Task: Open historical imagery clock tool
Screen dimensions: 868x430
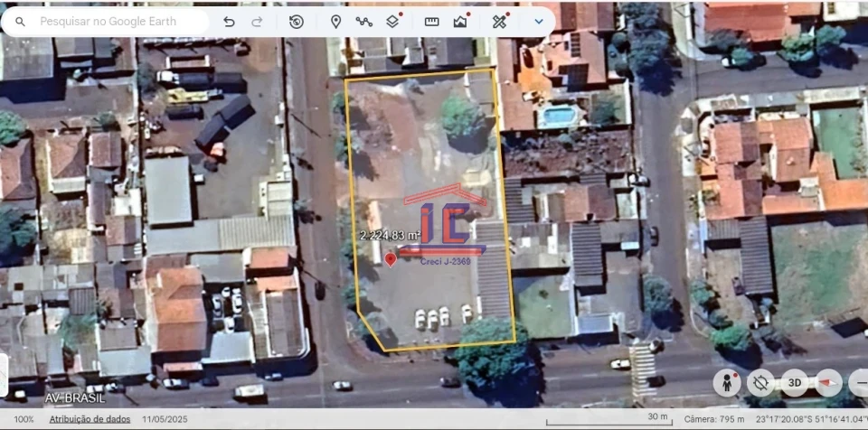Action: [x=297, y=21]
